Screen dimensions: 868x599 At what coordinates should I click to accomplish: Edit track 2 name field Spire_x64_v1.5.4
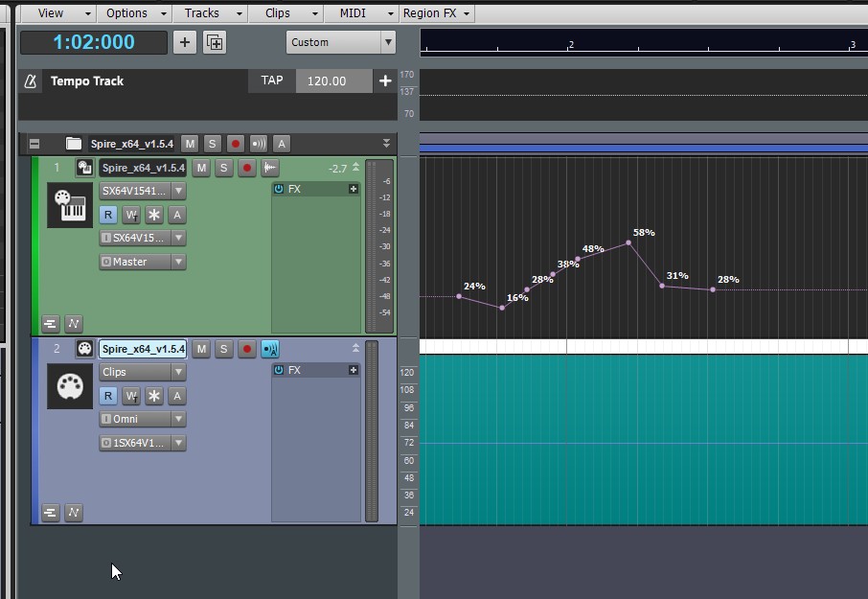(x=143, y=349)
